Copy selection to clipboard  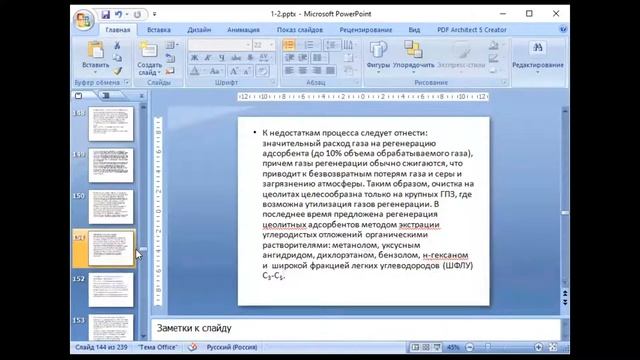tap(118, 58)
